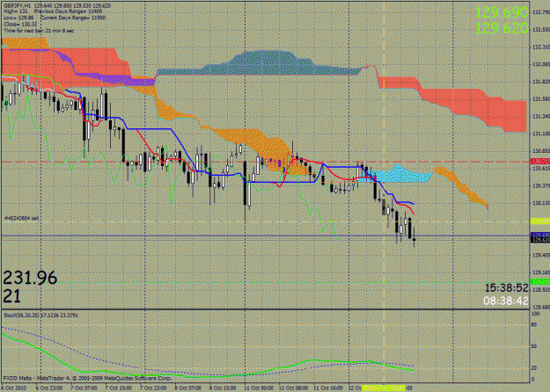Screen dimensions: 550x392
Task: Click the 132.310 price axis label
Action: click(541, 47)
